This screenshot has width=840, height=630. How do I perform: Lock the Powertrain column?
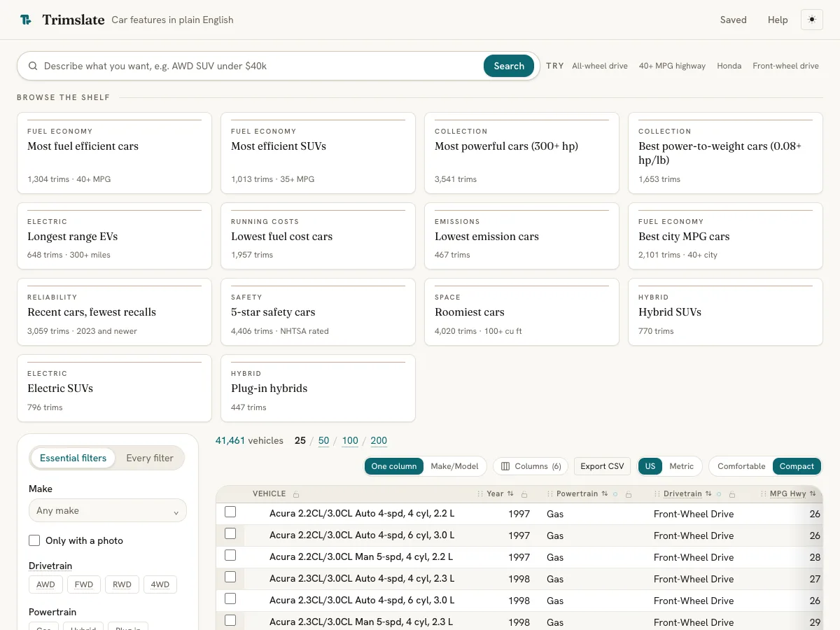click(629, 494)
